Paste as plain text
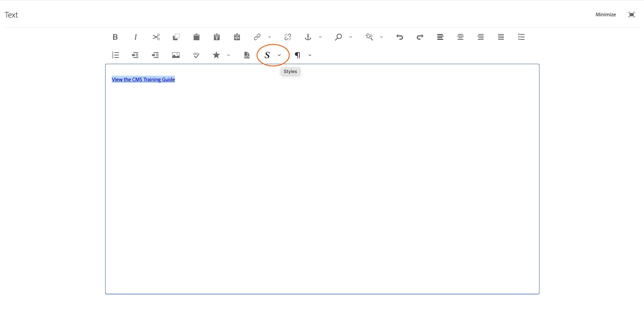644x335 pixels. [x=216, y=37]
